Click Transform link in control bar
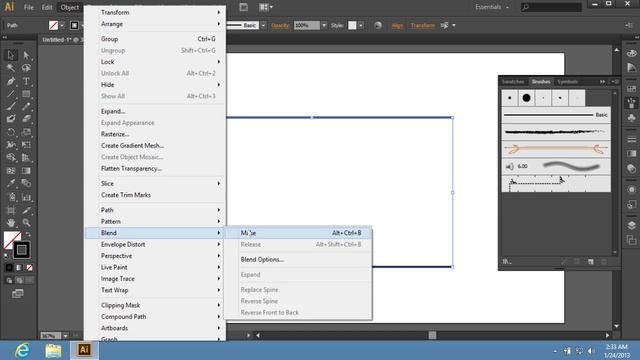Viewport: 640px width, 360px height. click(422, 25)
